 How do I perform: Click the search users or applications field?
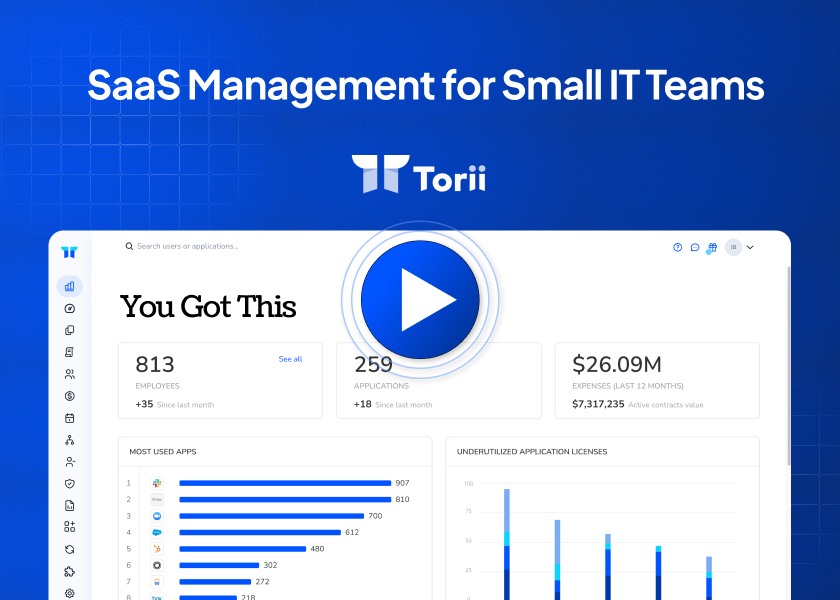coord(182,246)
